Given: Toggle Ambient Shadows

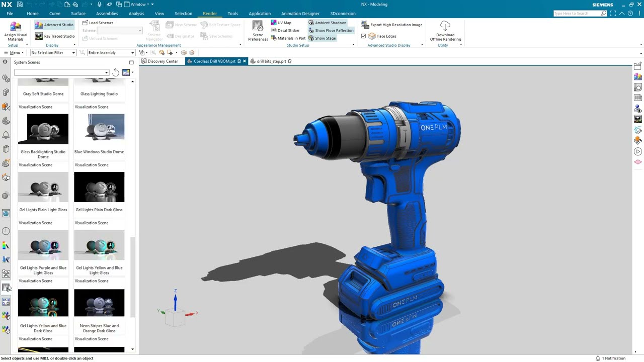Looking at the screenshot, I should (328, 23).
